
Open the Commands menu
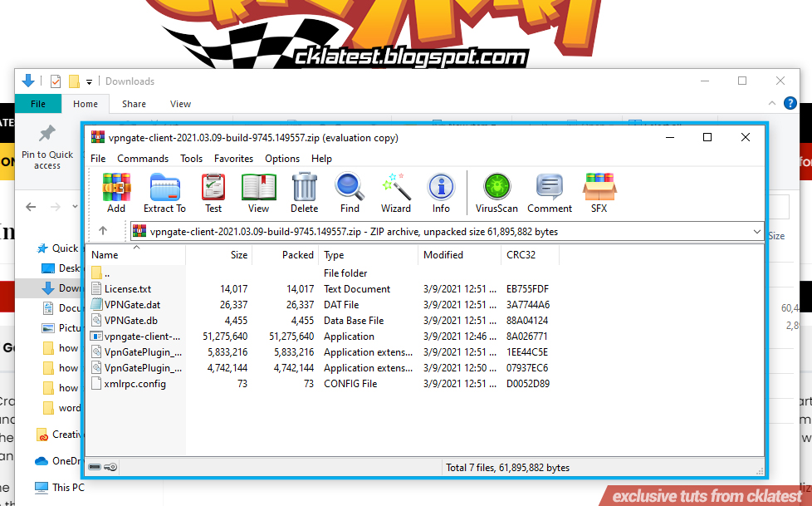coord(143,159)
